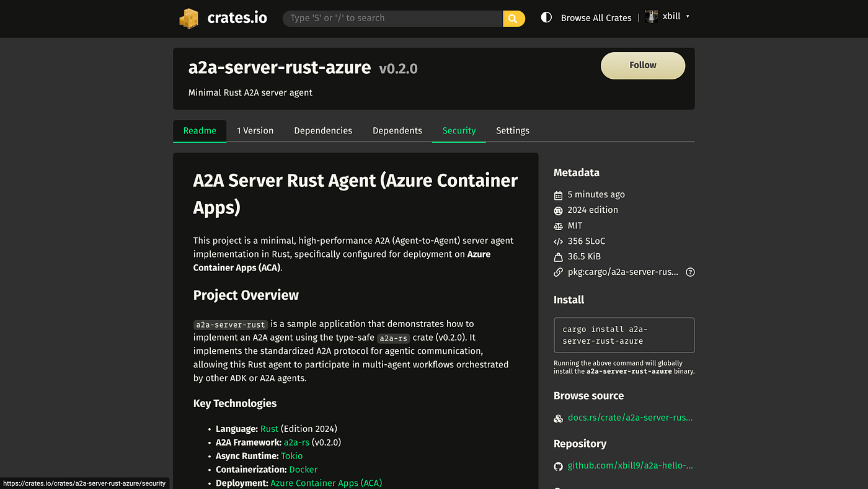Click the 2024 edition text
868x489 pixels.
[x=593, y=210]
